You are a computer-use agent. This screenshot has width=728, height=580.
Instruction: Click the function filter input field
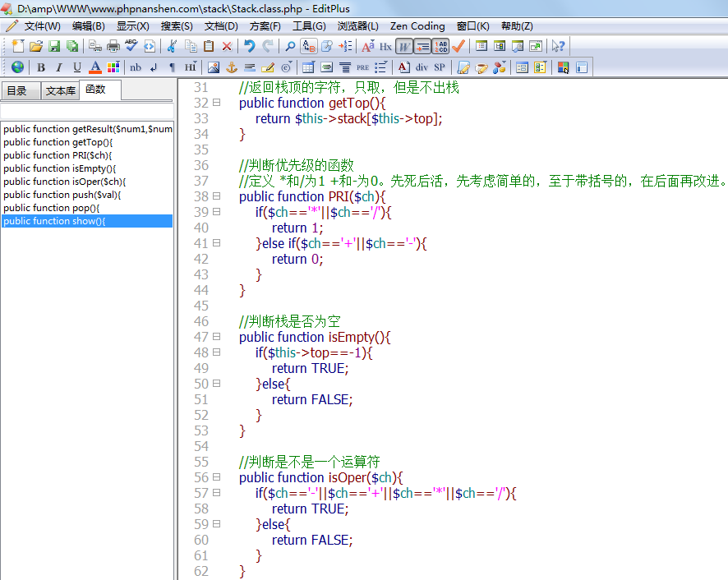click(x=87, y=112)
